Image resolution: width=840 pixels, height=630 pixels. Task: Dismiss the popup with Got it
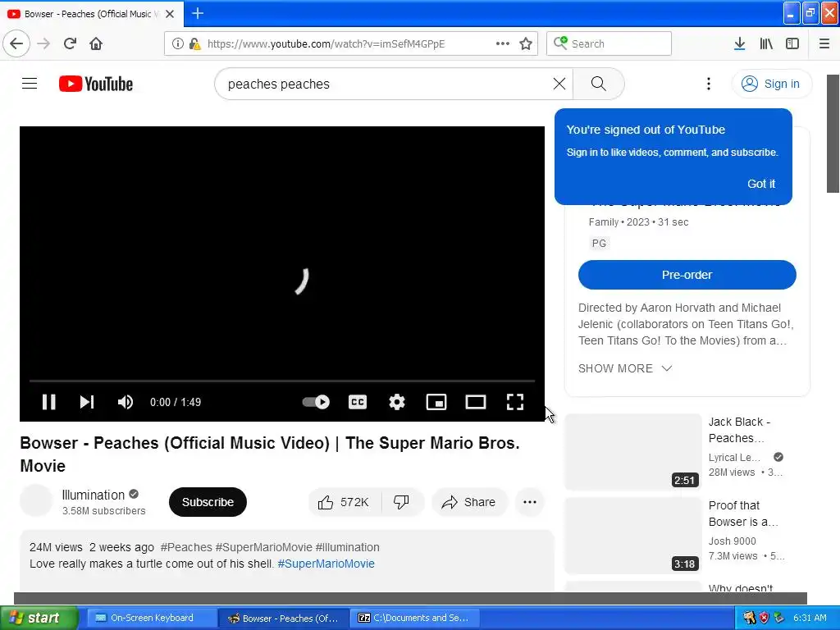760,183
